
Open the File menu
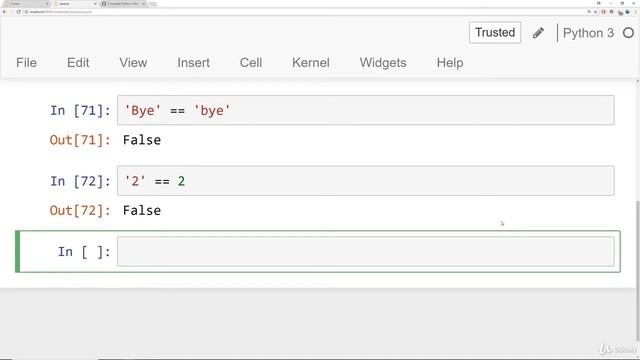[x=26, y=63]
